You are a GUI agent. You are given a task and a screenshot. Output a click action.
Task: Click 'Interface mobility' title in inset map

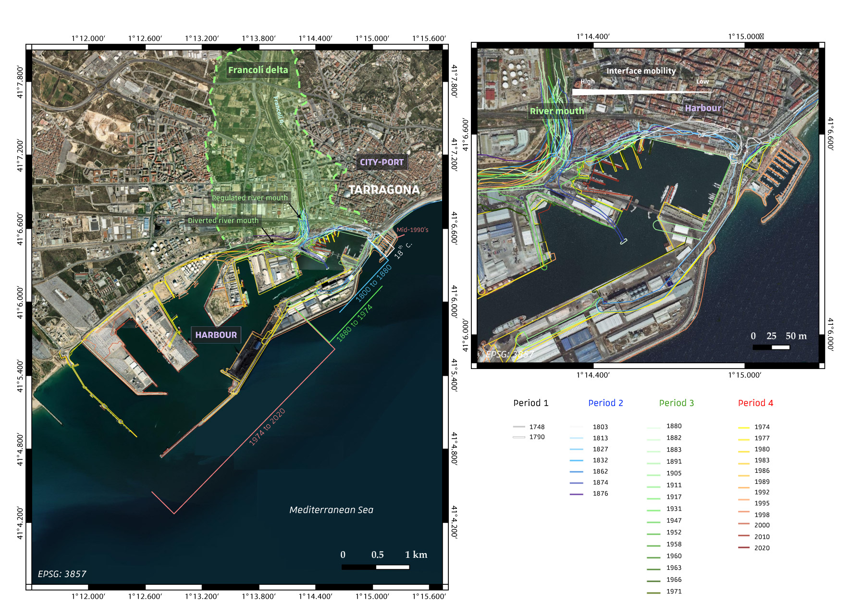[x=641, y=71]
